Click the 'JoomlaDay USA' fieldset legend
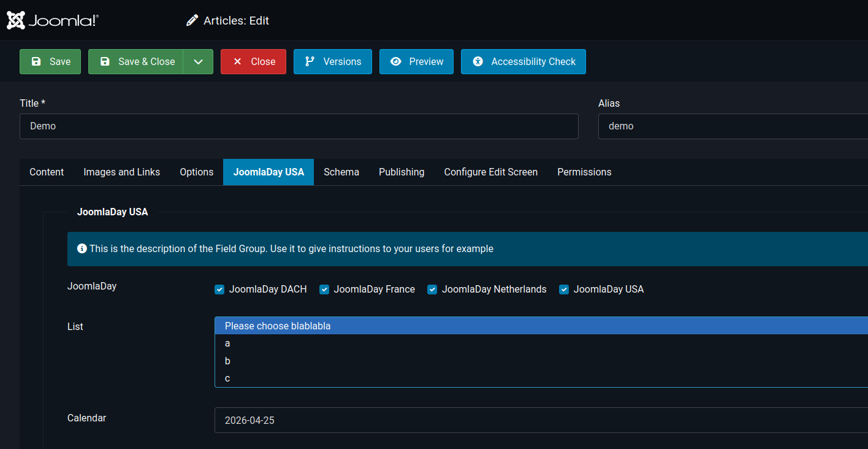 pyautogui.click(x=113, y=212)
